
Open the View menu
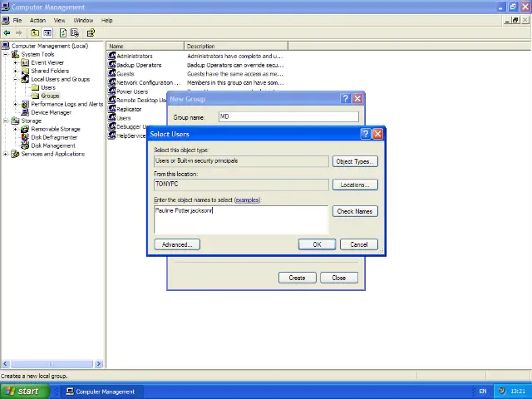59,20
